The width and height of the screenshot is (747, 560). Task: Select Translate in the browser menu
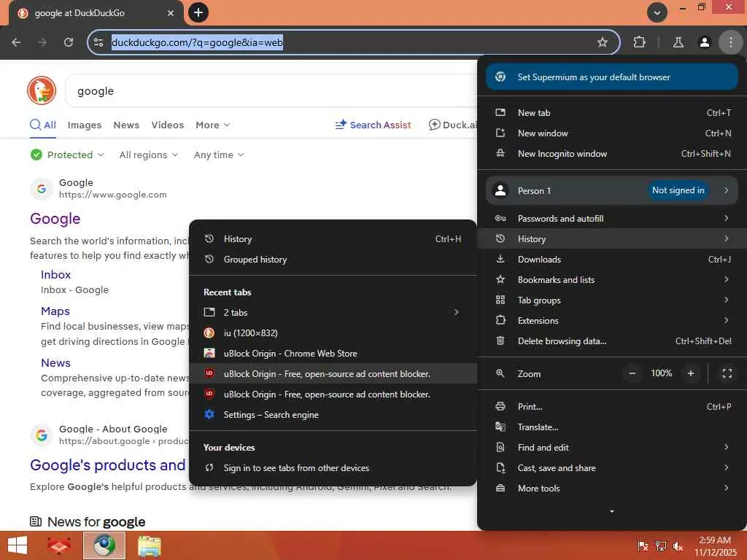click(x=612, y=427)
